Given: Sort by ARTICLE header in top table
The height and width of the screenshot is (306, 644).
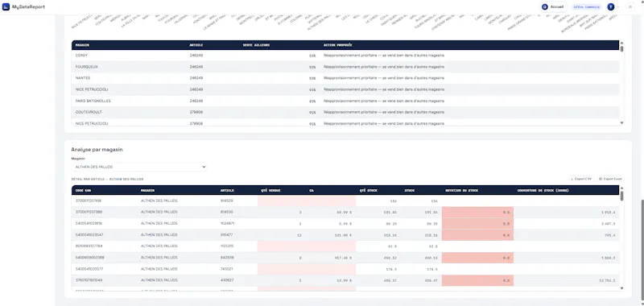Looking at the screenshot, I should click(196, 45).
